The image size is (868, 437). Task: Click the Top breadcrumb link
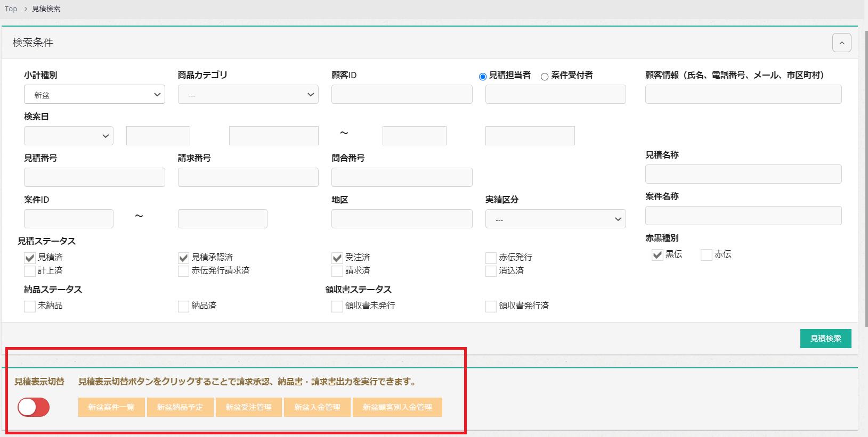[11, 9]
